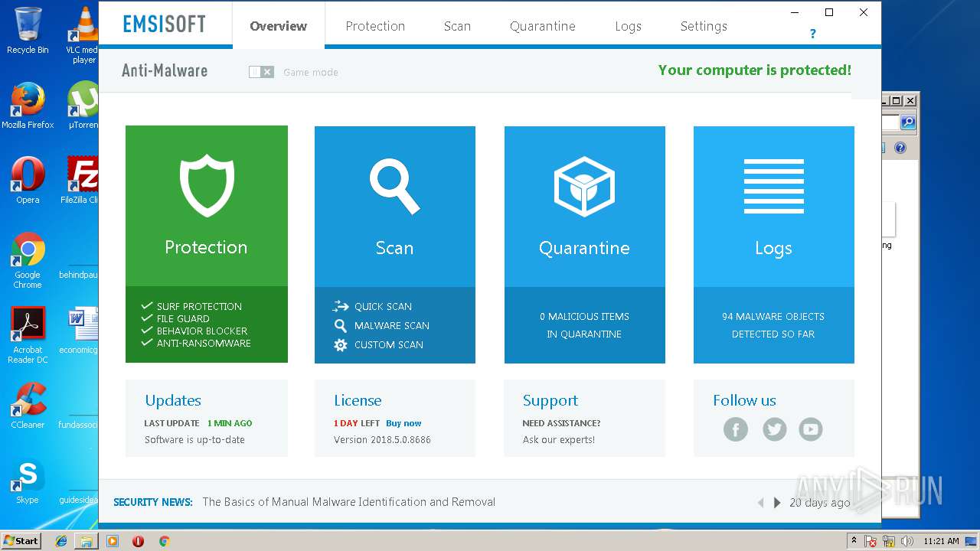Click search icon in background window
980x551 pixels.
click(908, 122)
